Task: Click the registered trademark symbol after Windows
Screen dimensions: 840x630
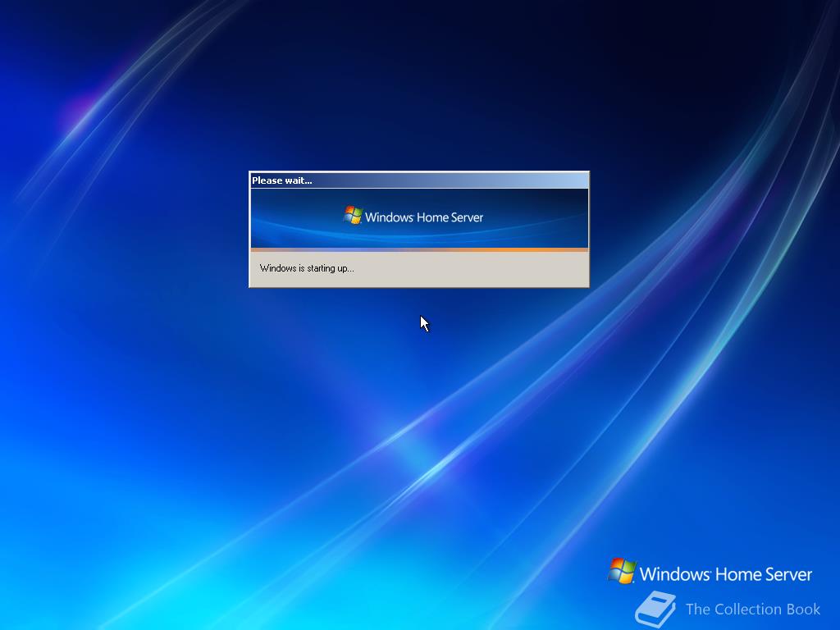Action: coord(415,212)
